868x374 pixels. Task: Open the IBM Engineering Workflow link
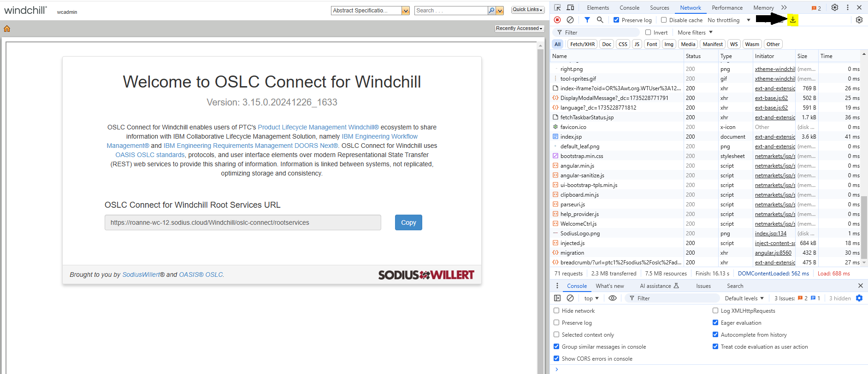click(x=380, y=136)
